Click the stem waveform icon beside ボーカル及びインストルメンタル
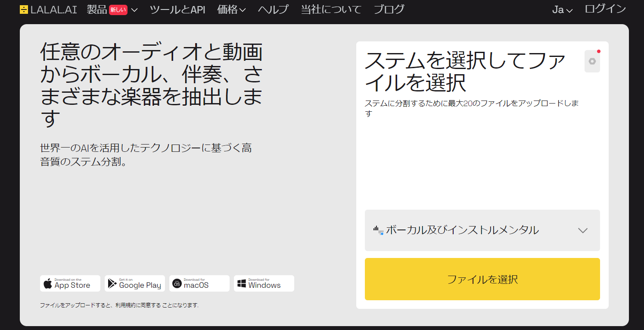 tap(379, 230)
